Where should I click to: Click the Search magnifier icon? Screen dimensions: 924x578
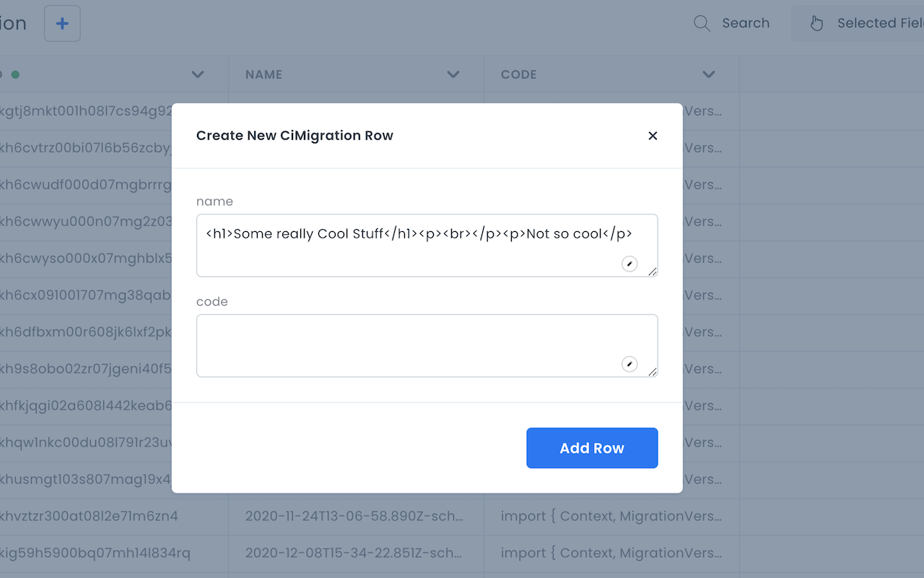tap(702, 23)
